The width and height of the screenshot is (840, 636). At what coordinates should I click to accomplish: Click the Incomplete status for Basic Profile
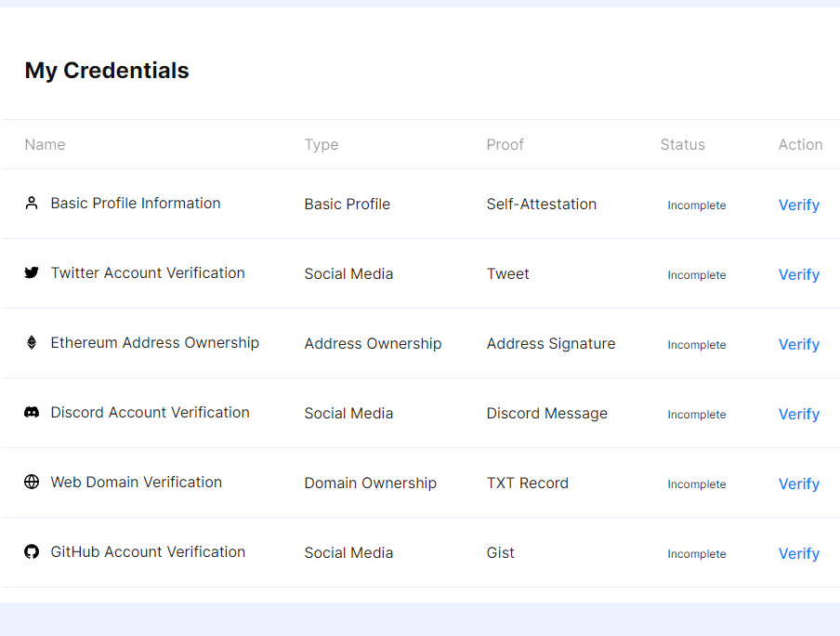(696, 205)
